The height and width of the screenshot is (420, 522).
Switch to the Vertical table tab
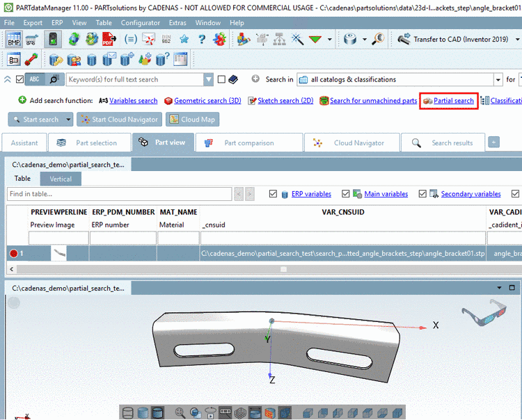point(61,179)
